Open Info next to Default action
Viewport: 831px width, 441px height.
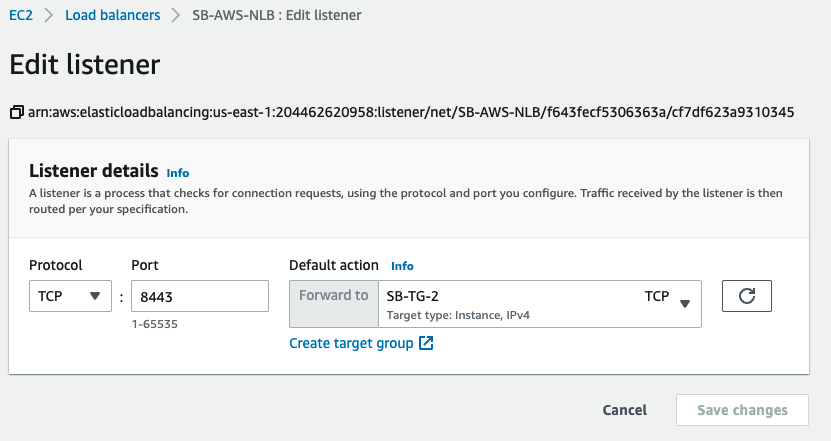[x=402, y=266]
